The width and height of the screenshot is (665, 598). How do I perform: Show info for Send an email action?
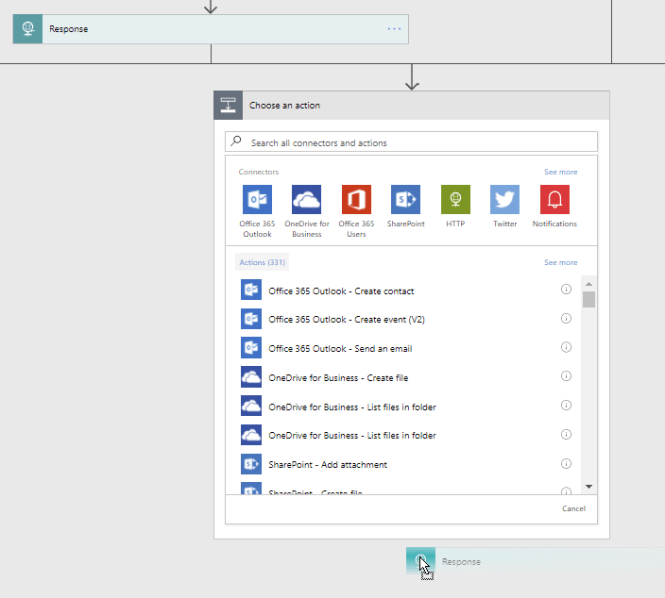[x=566, y=347]
